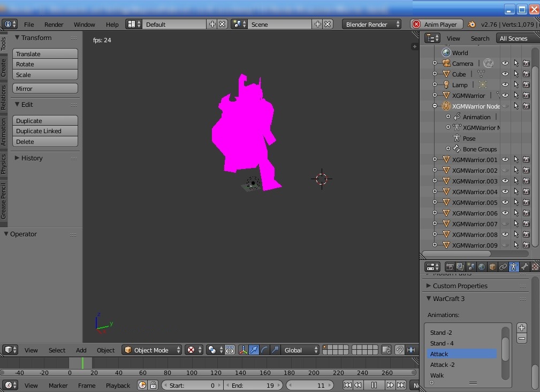Collapse the XGMWarrior Node tree item
540x392 pixels.
click(435, 106)
